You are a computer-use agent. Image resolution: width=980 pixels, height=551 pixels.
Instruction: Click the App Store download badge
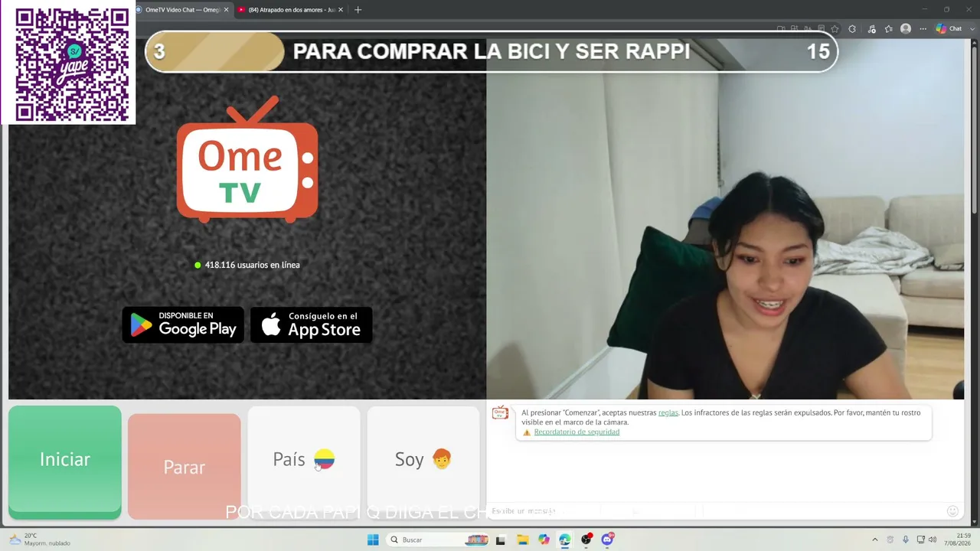[x=312, y=325]
